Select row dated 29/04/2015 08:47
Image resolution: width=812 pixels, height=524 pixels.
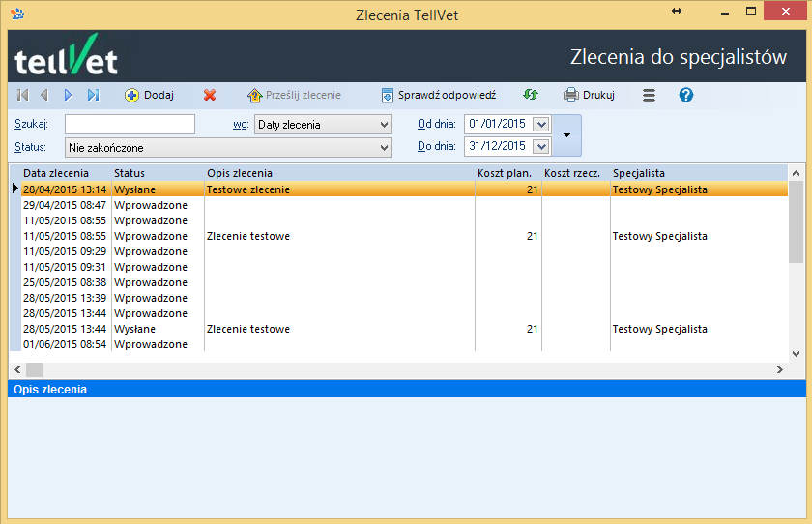[x=404, y=205]
